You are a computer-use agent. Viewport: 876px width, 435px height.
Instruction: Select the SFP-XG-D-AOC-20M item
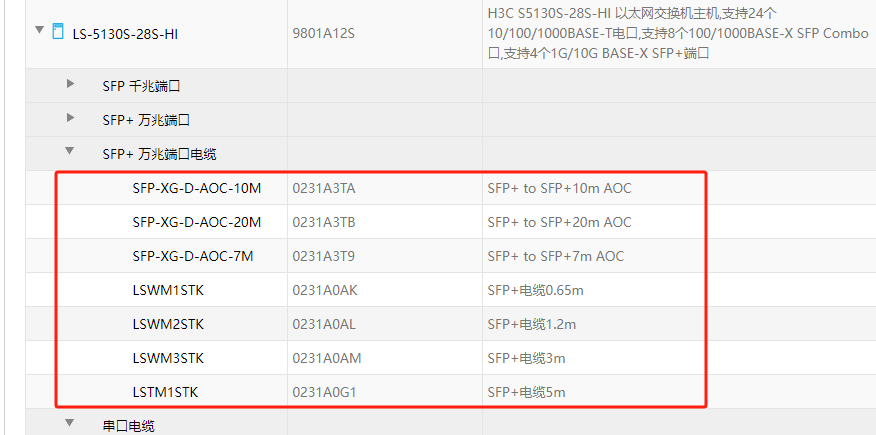[x=196, y=222]
